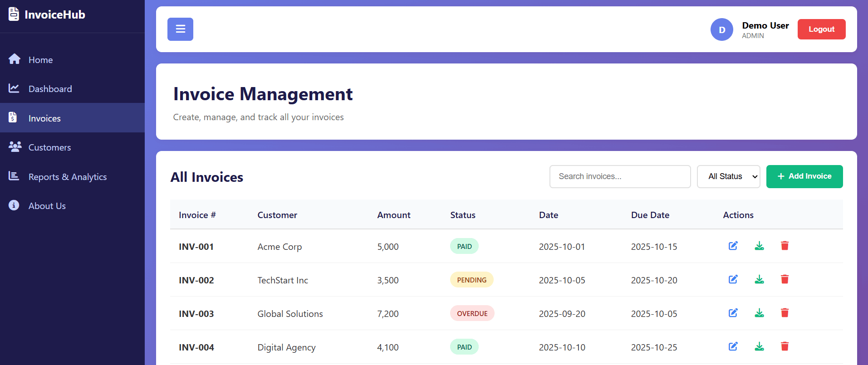The height and width of the screenshot is (365, 868).
Task: Click the Invoice # column header
Action: 197,215
